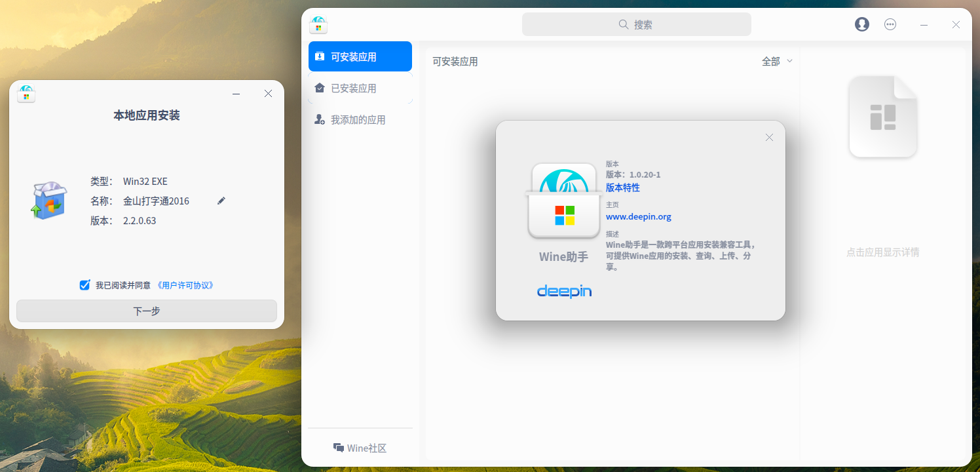The image size is (980, 472).
Task: Uncheck the 我已阅读并同意 agreement checkbox
Action: click(x=85, y=285)
